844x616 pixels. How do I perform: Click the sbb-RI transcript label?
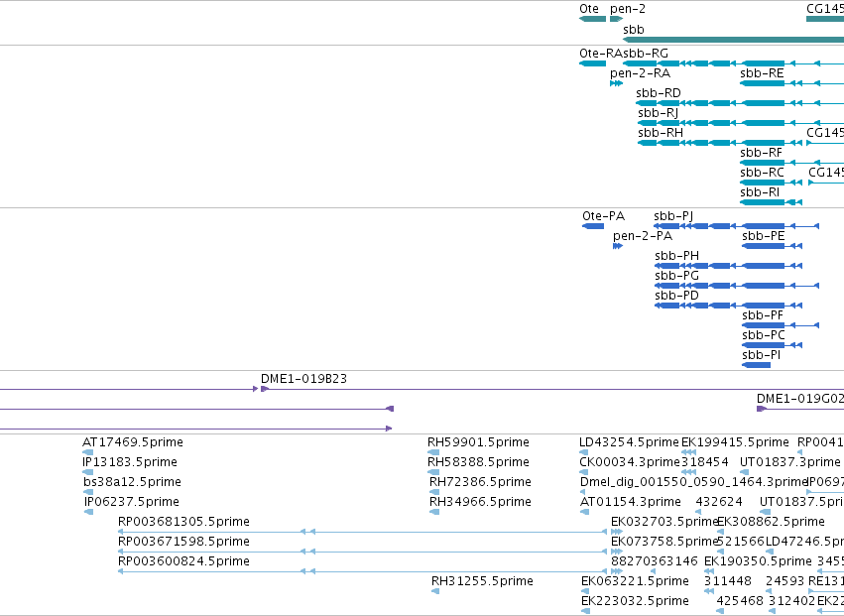click(760, 192)
